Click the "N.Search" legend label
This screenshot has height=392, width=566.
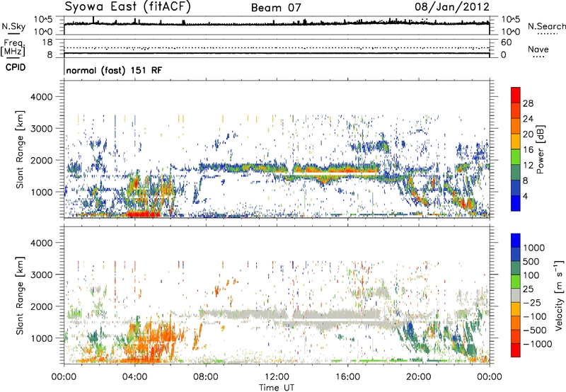tap(546, 26)
